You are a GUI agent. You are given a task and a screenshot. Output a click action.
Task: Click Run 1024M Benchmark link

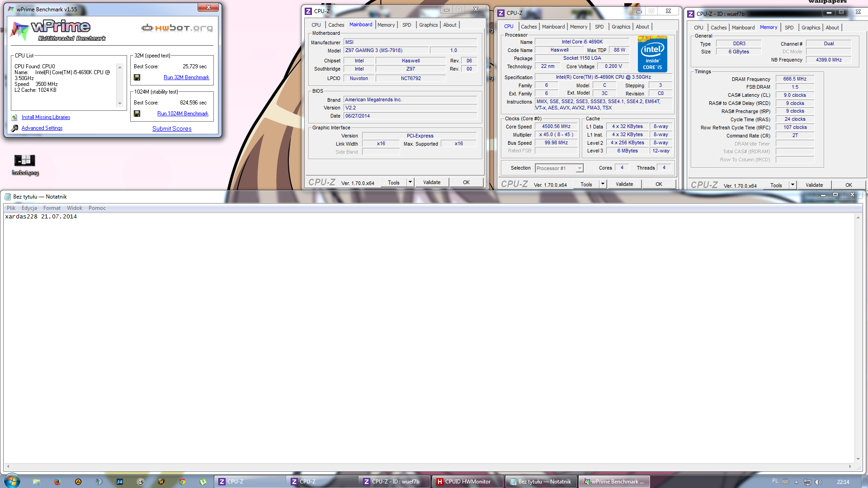click(183, 114)
